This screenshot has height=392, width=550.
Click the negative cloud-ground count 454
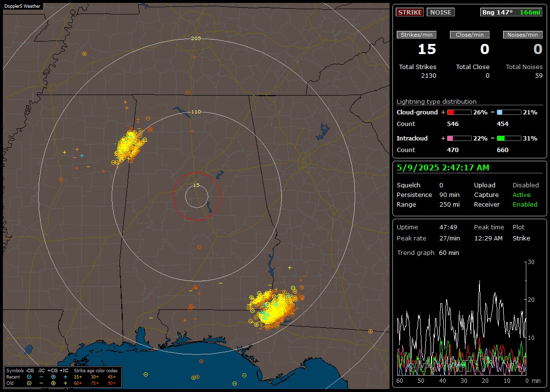503,124
